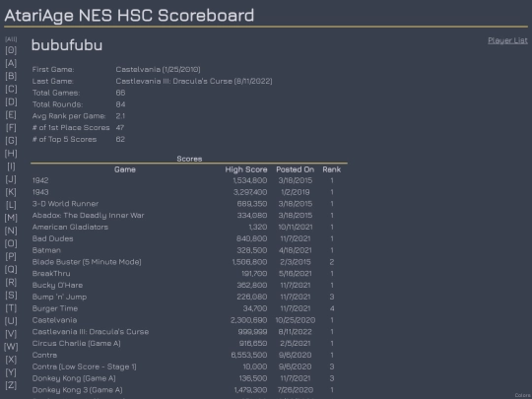The image size is (532, 399).
Task: Open the Batman game entry
Action: pyautogui.click(x=46, y=250)
